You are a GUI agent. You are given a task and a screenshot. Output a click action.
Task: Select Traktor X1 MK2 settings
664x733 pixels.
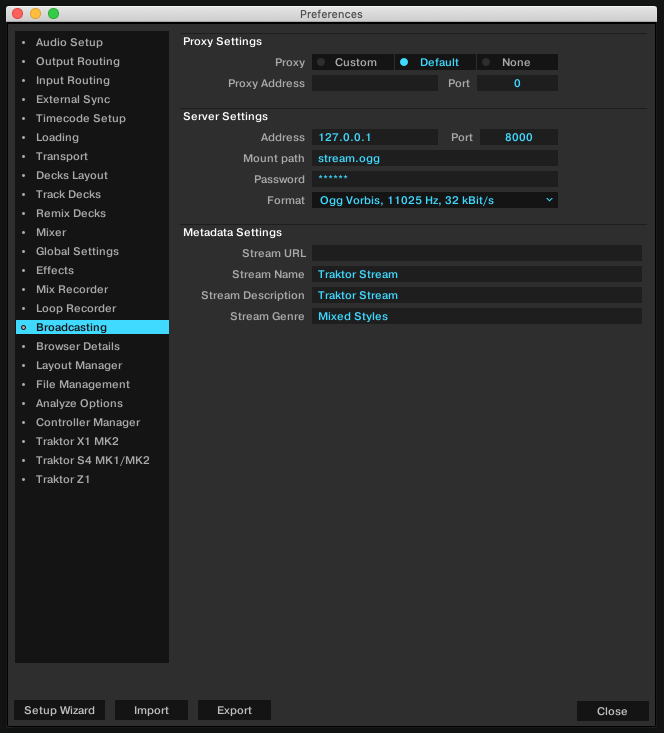(92, 441)
